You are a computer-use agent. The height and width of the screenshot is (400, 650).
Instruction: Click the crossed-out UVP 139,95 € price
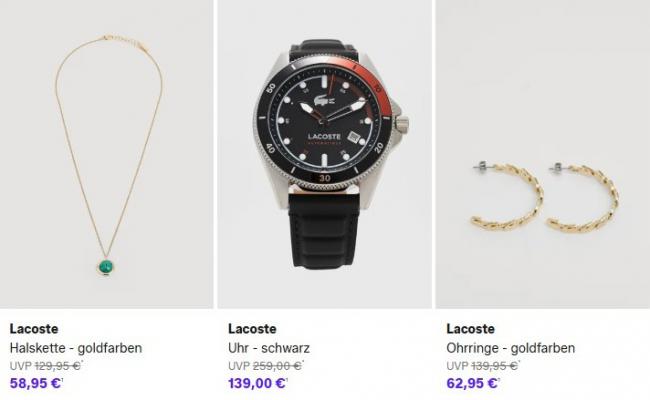(483, 366)
